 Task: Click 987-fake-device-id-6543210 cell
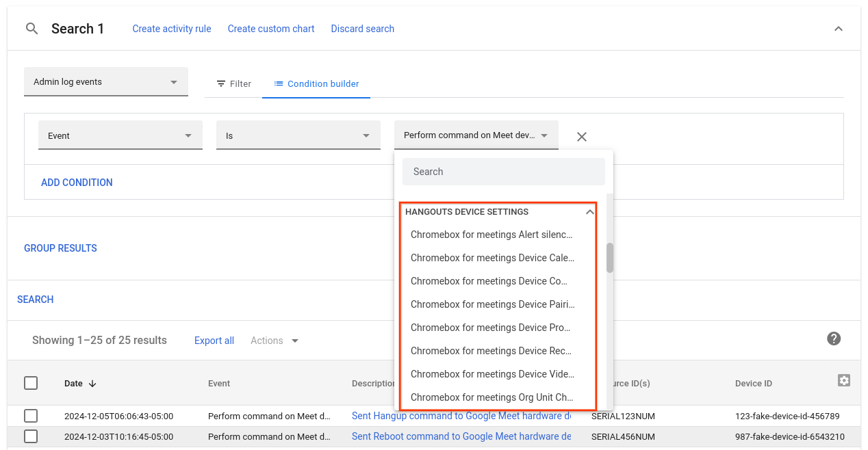(x=790, y=436)
